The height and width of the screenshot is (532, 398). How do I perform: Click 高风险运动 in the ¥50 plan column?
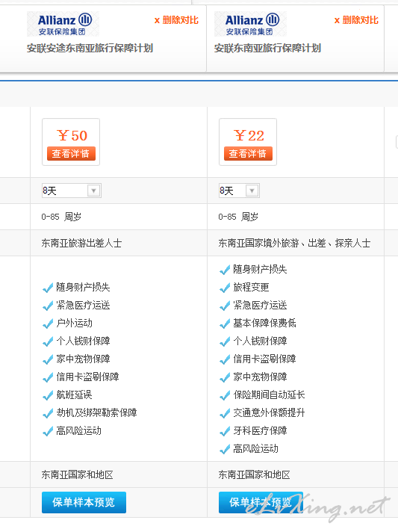[x=78, y=431]
